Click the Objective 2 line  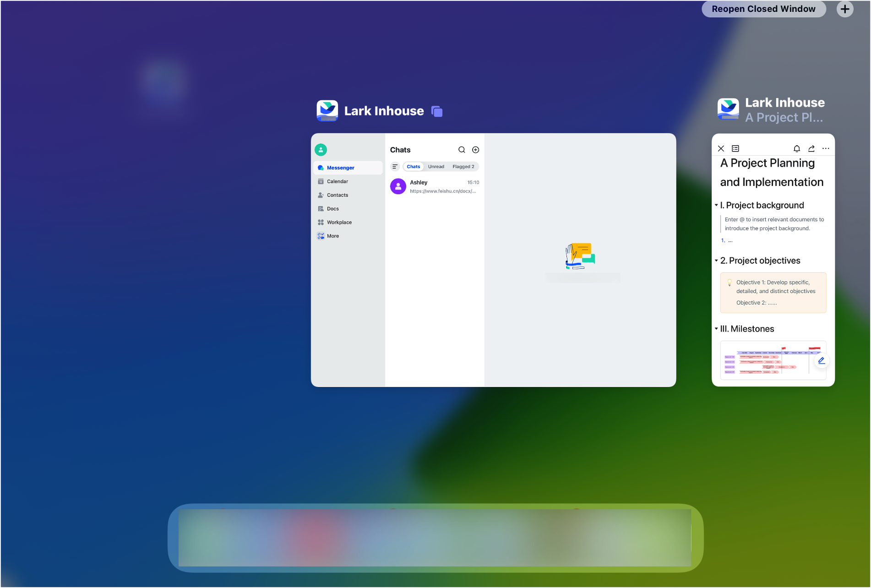(757, 303)
